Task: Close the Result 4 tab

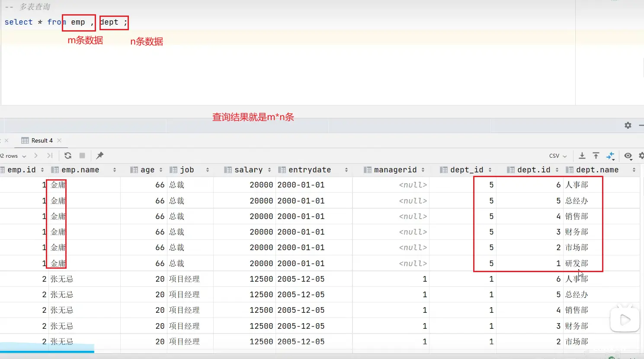Action: pyautogui.click(x=59, y=140)
